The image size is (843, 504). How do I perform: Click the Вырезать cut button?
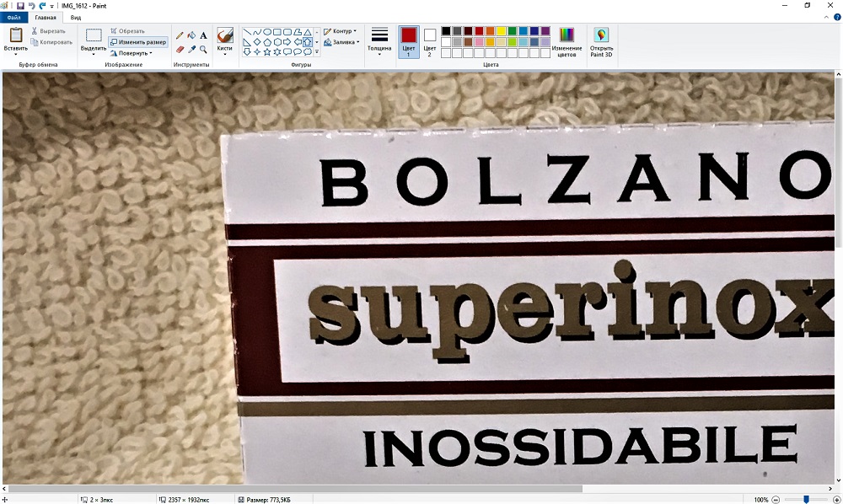[x=48, y=31]
